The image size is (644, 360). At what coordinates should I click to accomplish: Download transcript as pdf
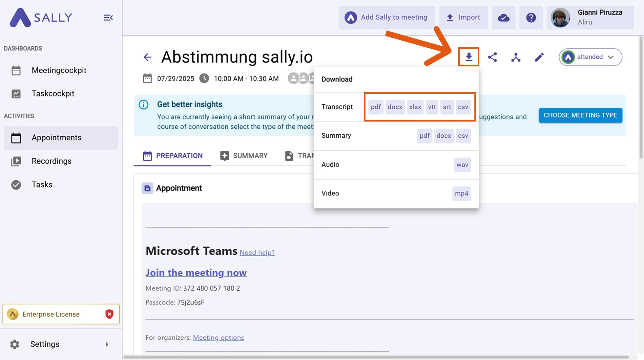tap(376, 107)
